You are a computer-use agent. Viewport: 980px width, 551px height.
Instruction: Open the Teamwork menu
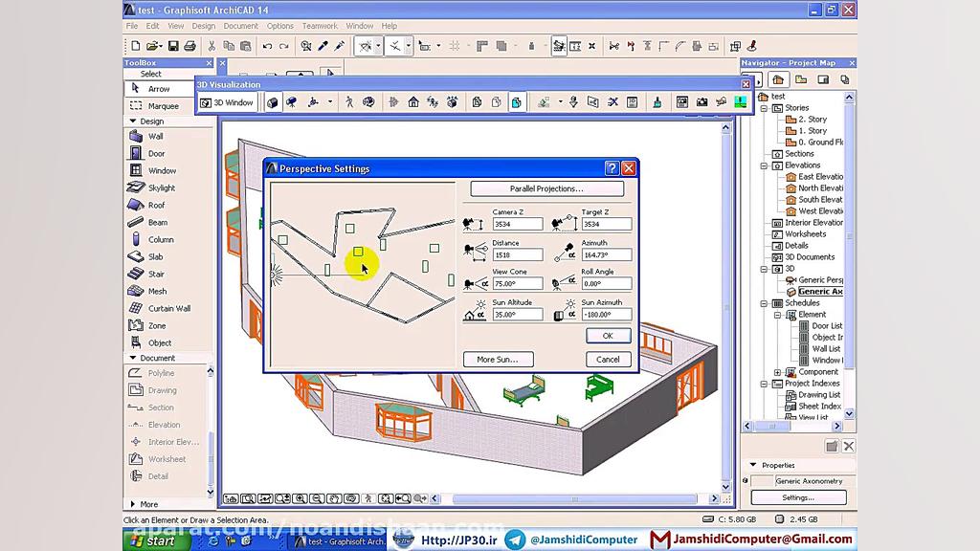[x=320, y=26]
